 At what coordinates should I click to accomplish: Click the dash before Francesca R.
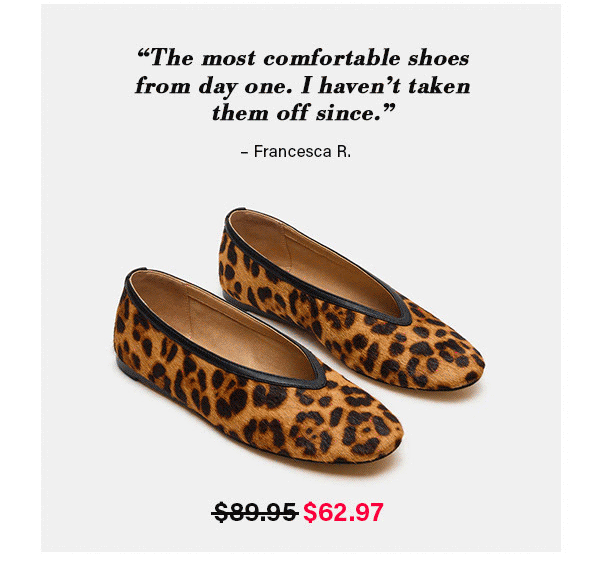coord(245,152)
